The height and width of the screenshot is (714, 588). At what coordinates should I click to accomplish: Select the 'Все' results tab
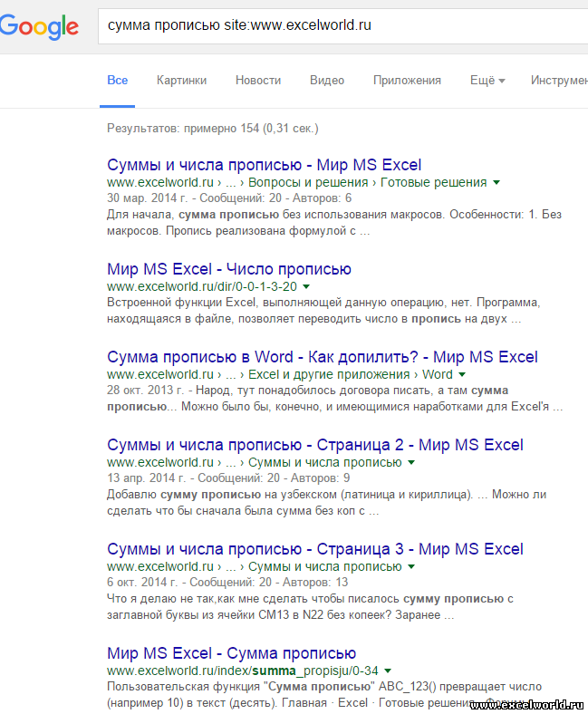(118, 80)
